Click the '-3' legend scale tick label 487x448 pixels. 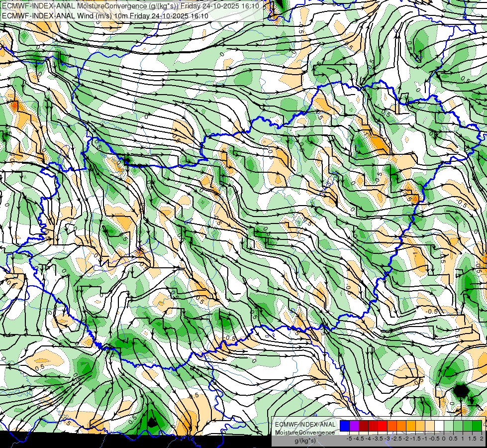coord(388,439)
